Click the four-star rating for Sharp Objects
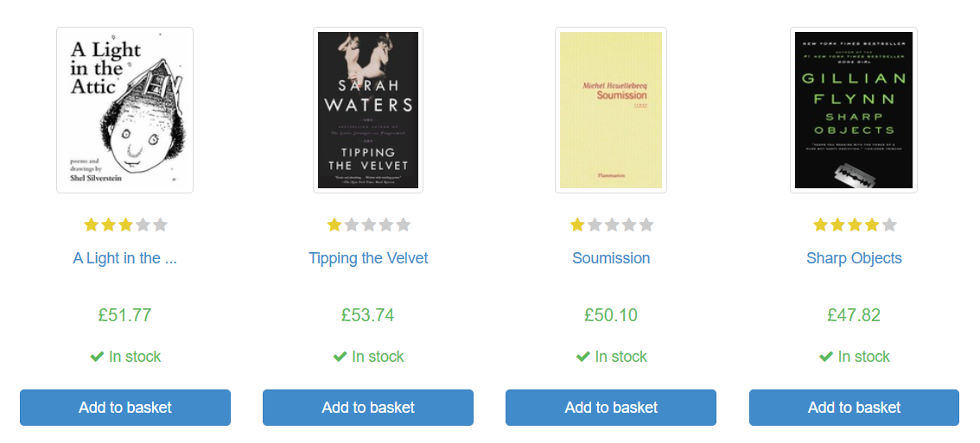 tap(854, 225)
